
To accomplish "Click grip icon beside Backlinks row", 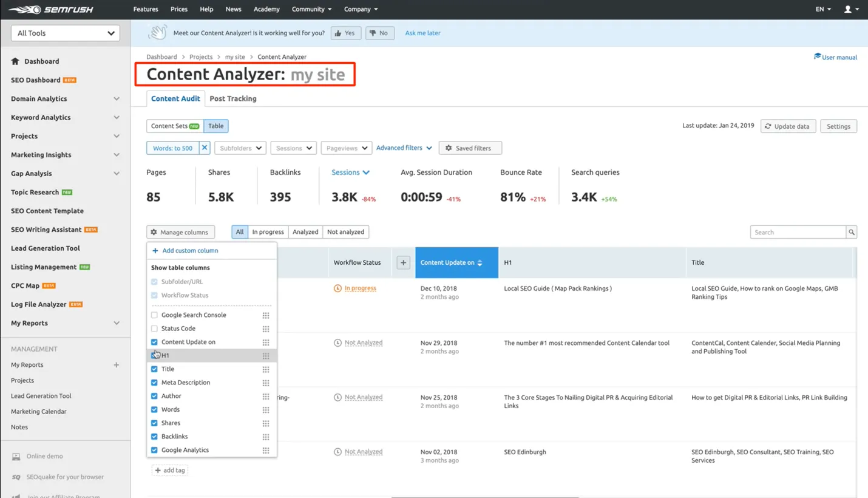I will click(x=266, y=437).
